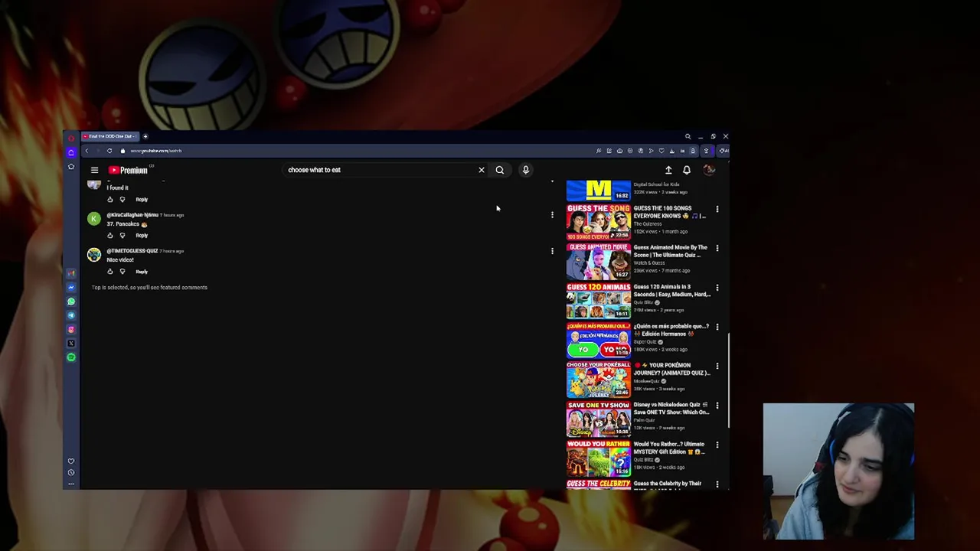The height and width of the screenshot is (551, 980).
Task: Open options for the '37. Pancakes' comment
Action: [552, 215]
